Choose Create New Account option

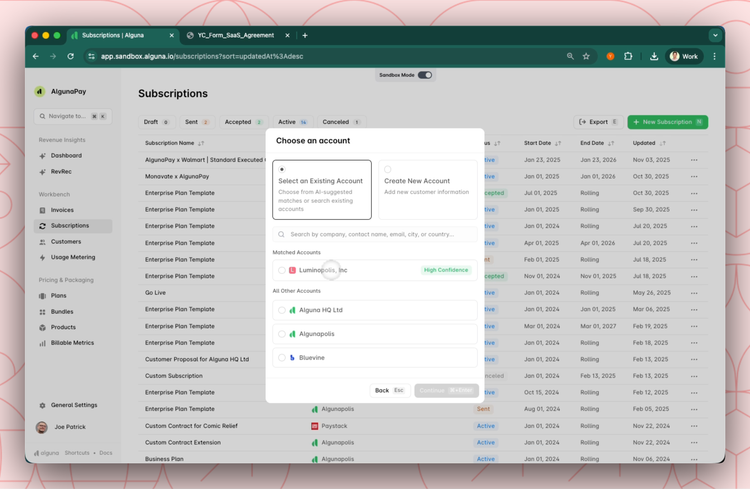tap(428, 189)
